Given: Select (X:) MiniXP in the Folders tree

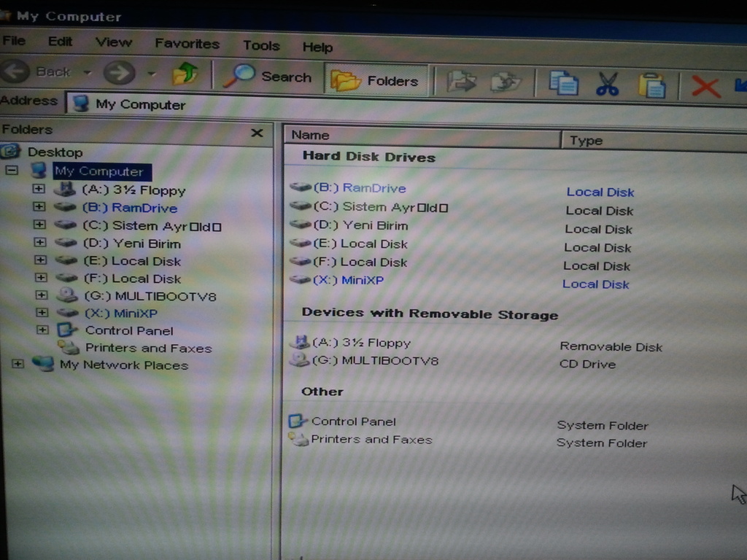Looking at the screenshot, I should (x=121, y=314).
